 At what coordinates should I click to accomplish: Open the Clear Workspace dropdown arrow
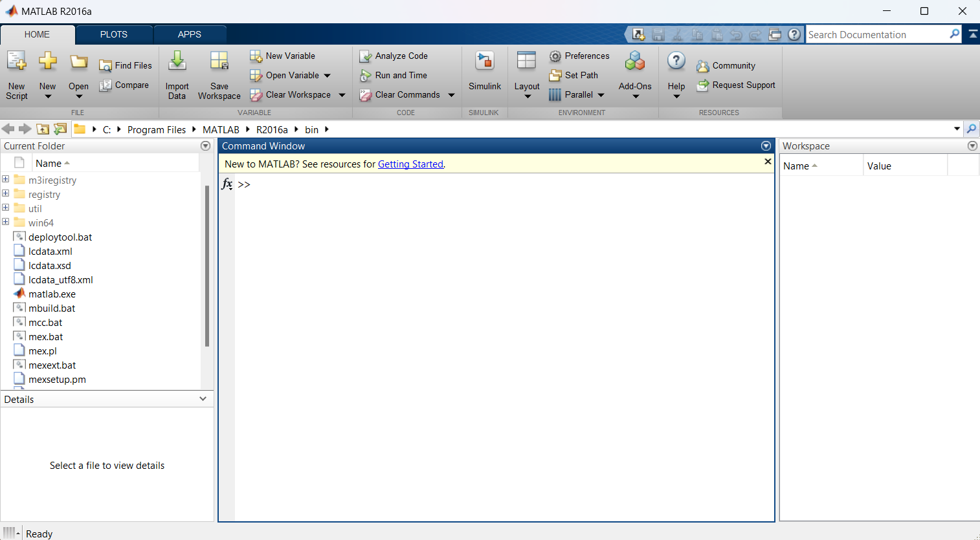click(x=342, y=95)
